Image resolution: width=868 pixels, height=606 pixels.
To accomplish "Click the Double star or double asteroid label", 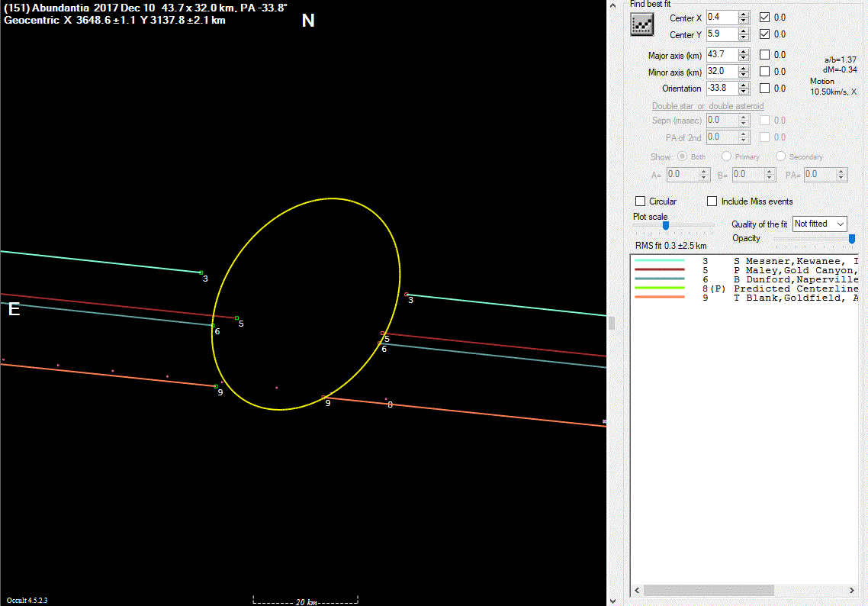I will [708, 106].
